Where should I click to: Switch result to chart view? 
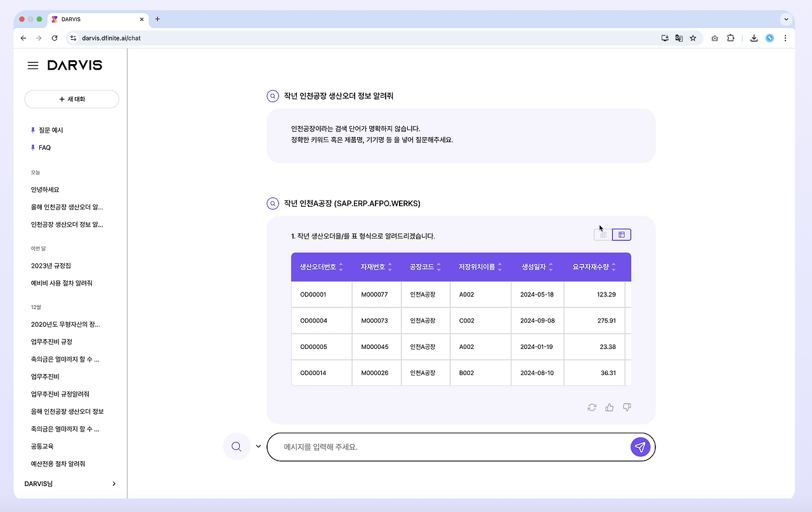pyautogui.click(x=603, y=235)
